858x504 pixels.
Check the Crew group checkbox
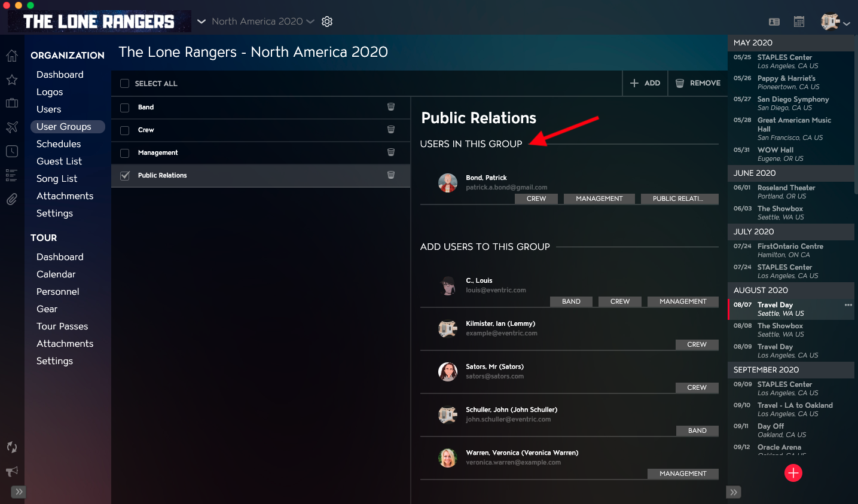point(125,130)
